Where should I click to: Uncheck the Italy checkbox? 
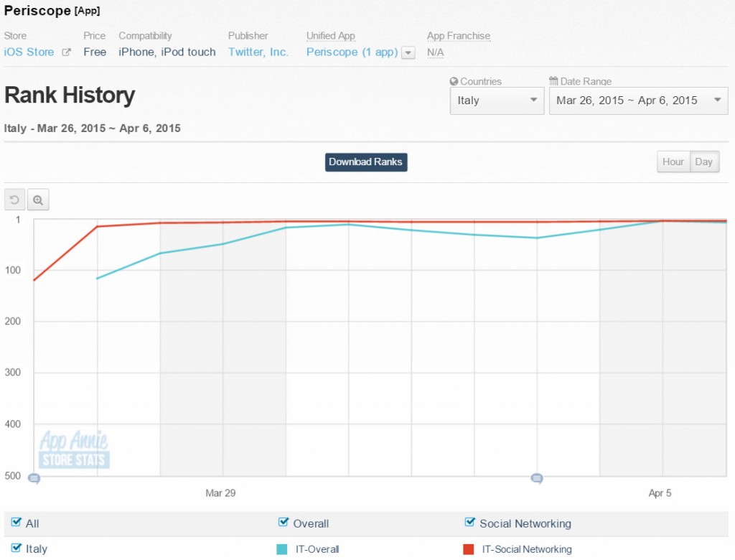pos(17,548)
